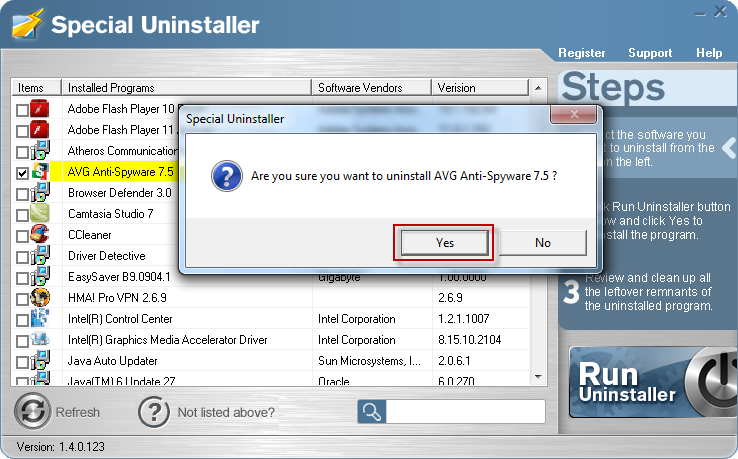Check the EasySaver B9.0904.1 checkbox

[22, 278]
